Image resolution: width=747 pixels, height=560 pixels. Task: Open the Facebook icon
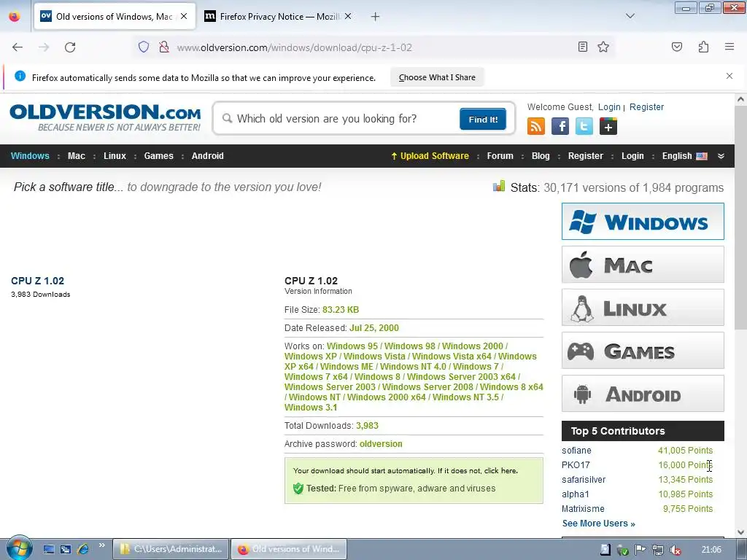coord(560,126)
